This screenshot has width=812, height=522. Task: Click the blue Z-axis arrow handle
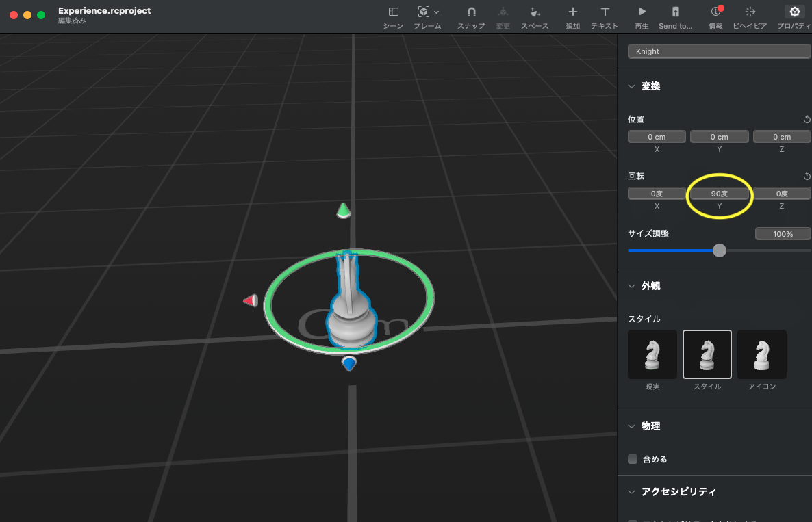point(350,364)
